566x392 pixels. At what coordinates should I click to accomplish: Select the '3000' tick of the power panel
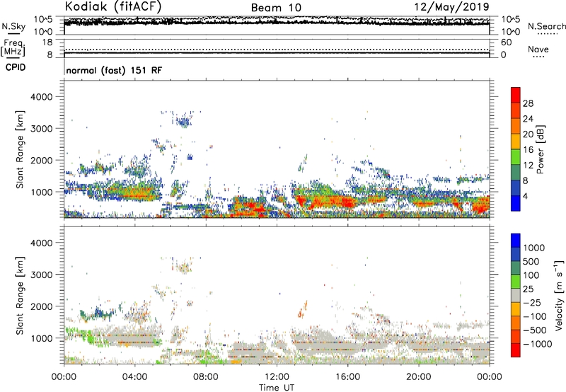(x=42, y=129)
